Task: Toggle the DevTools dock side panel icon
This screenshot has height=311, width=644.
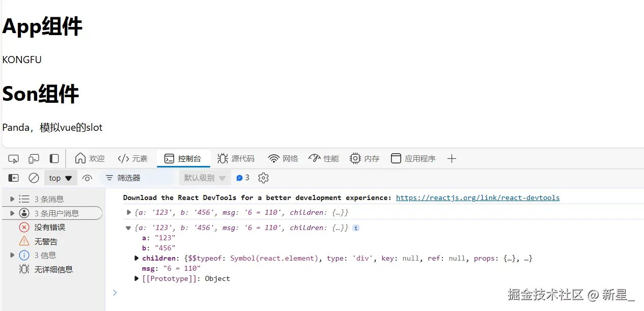Action: [x=54, y=159]
